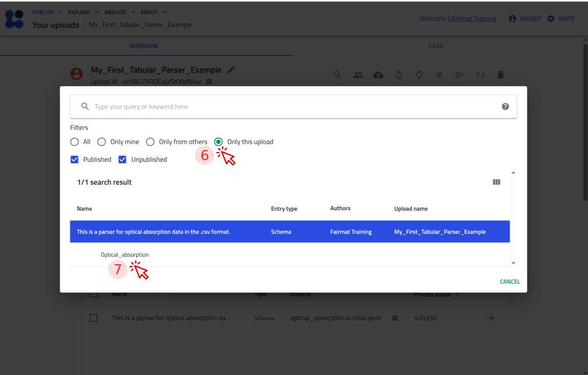Image resolution: width=588 pixels, height=375 pixels.
Task: Uncheck the Published checkbox
Action: [x=75, y=160]
